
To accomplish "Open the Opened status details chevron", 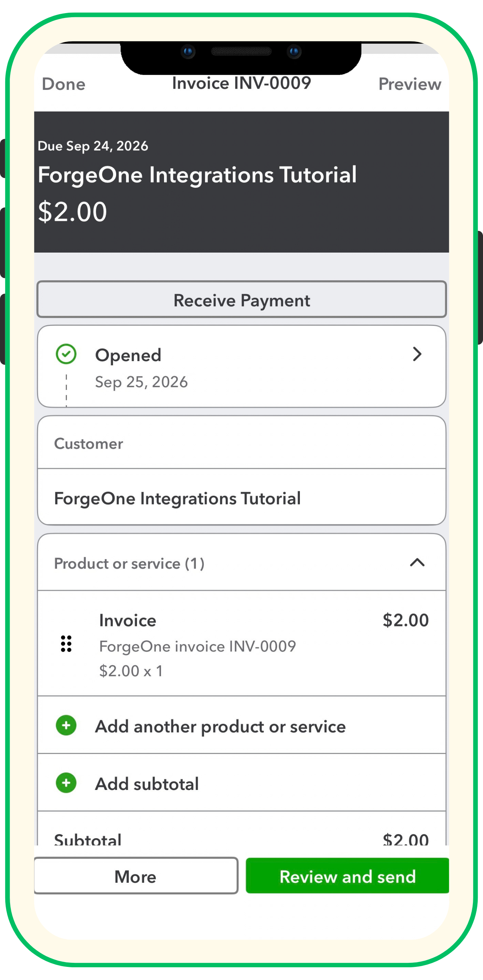I will (417, 354).
